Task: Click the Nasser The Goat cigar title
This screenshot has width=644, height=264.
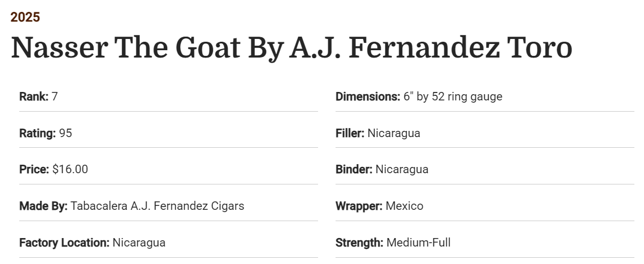Action: point(291,47)
